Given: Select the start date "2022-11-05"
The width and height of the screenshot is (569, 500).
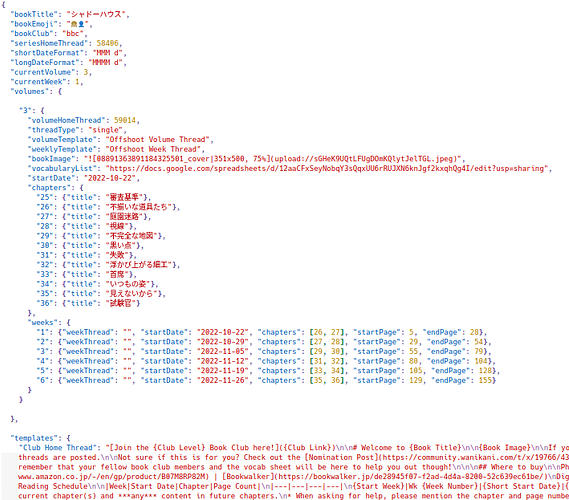Looking at the screenshot, I should click(222, 351).
